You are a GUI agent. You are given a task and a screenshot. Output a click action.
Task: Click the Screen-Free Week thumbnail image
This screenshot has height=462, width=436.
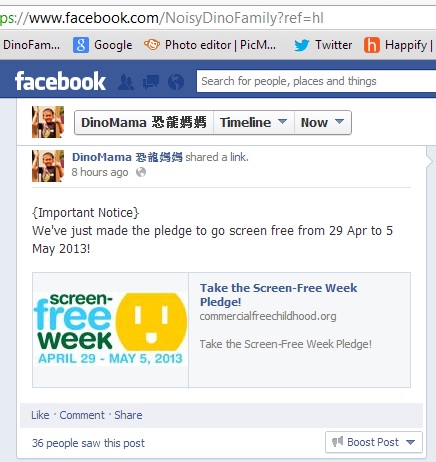click(x=110, y=329)
